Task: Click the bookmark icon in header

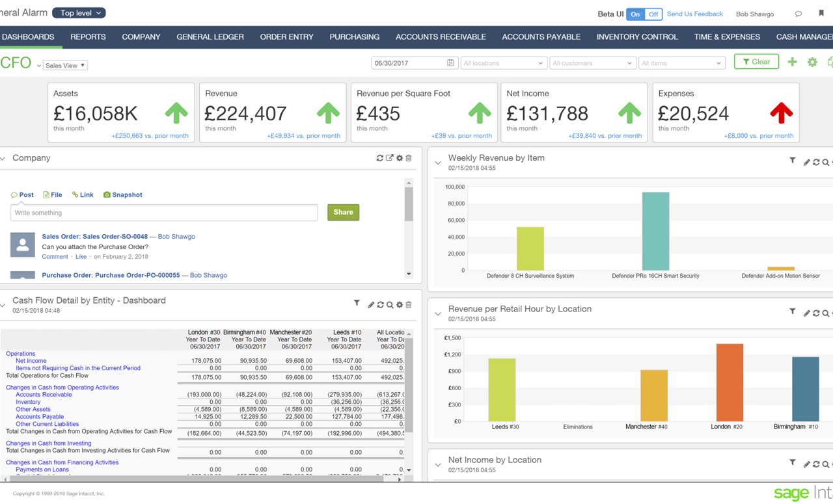Action: pyautogui.click(x=821, y=14)
